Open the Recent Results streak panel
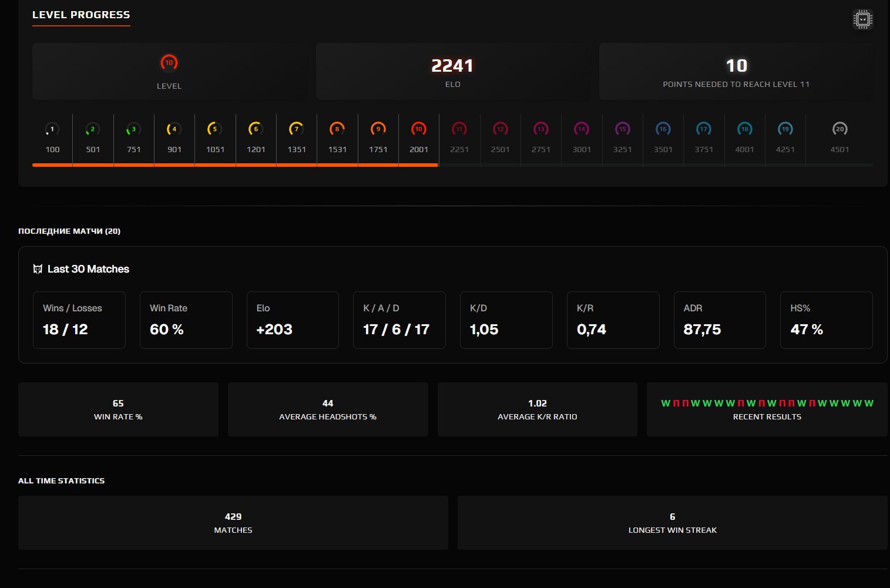 tap(767, 409)
